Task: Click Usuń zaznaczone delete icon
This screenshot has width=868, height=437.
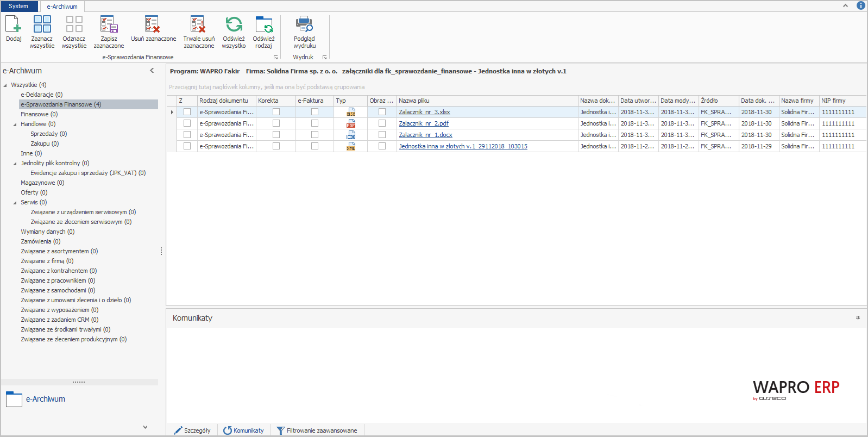Action: click(153, 25)
